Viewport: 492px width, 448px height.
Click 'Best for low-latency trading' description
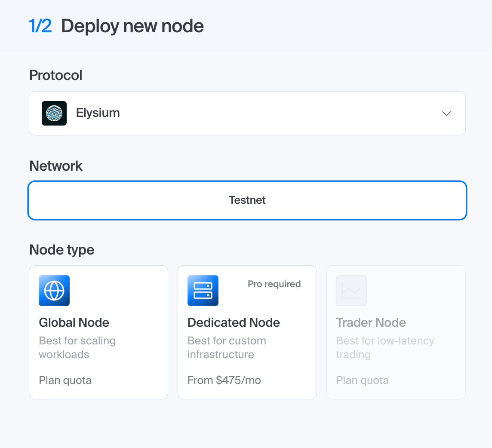pos(385,347)
